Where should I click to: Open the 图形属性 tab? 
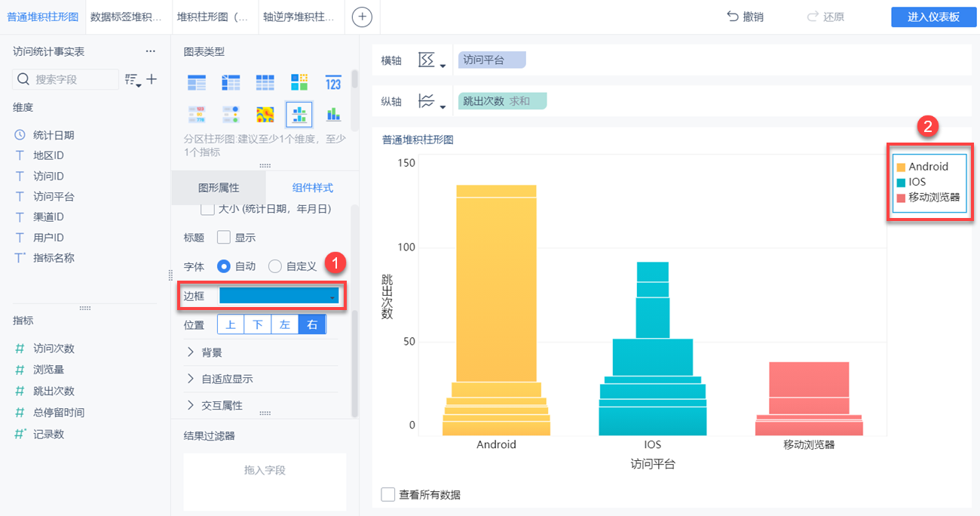click(219, 188)
